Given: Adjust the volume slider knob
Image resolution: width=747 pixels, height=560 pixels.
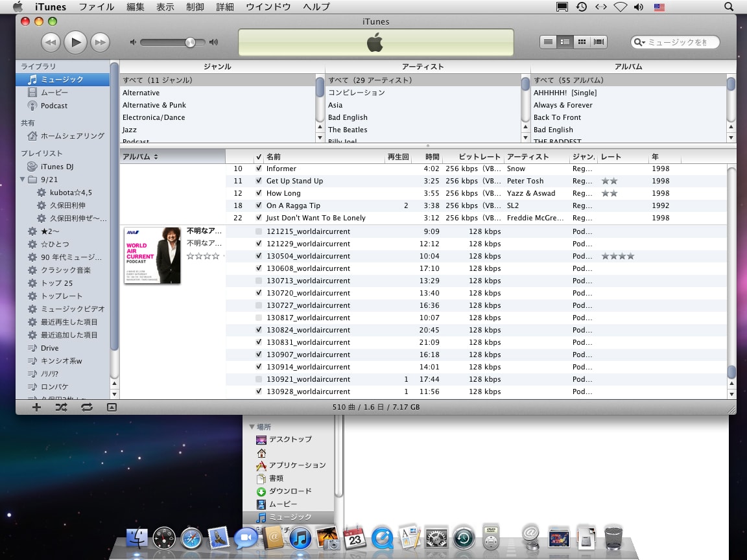Looking at the screenshot, I should click(190, 42).
